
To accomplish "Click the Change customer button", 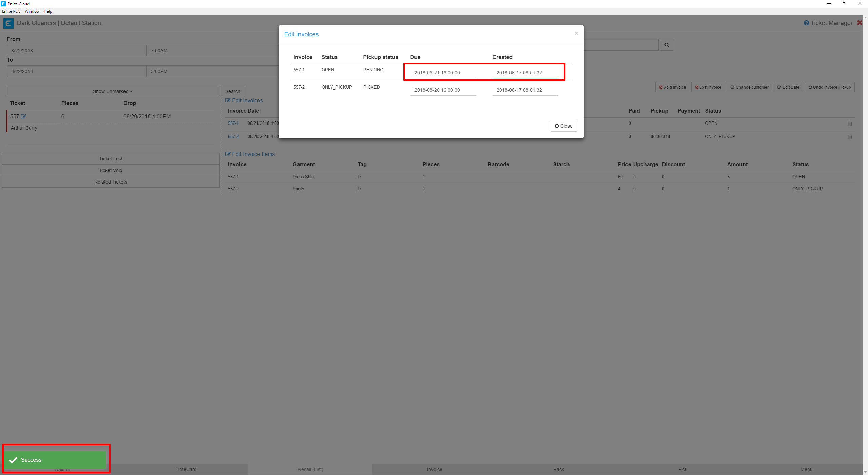I will [x=749, y=87].
